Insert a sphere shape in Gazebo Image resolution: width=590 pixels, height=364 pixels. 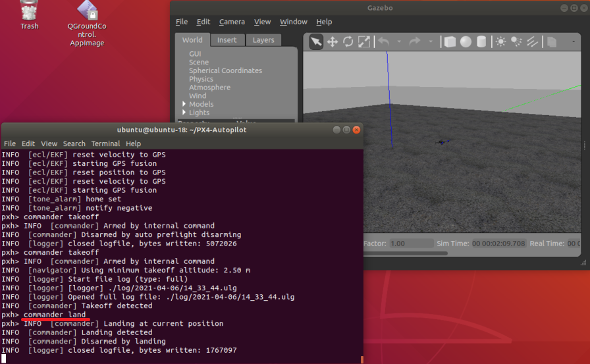tap(466, 41)
